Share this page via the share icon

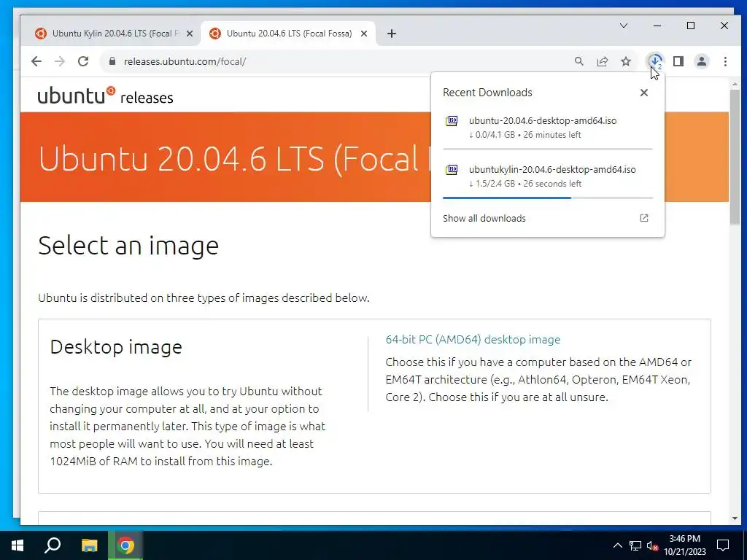[603, 61]
